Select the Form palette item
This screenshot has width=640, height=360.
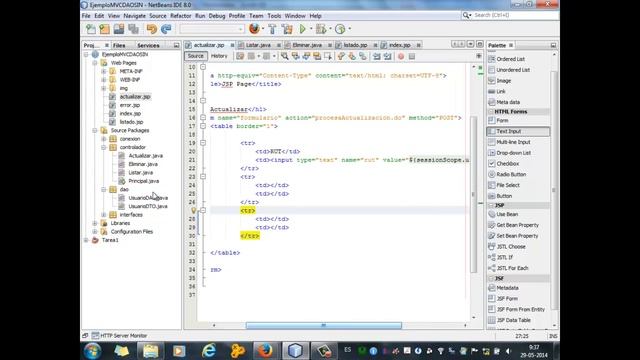(x=502, y=120)
